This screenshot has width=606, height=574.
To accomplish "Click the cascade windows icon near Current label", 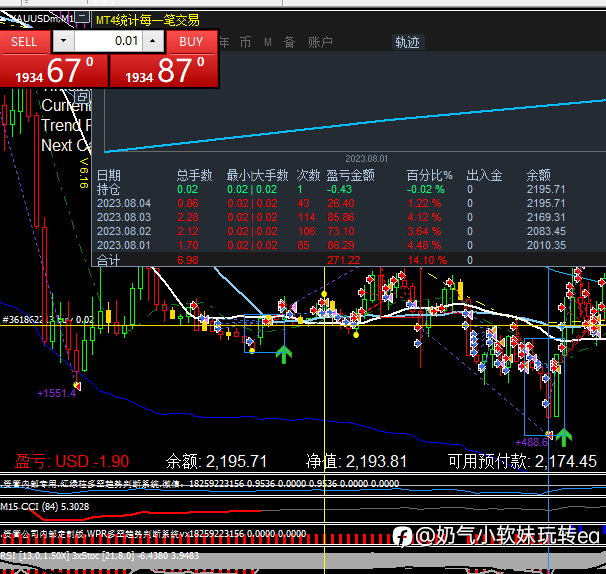I will 83,96.
